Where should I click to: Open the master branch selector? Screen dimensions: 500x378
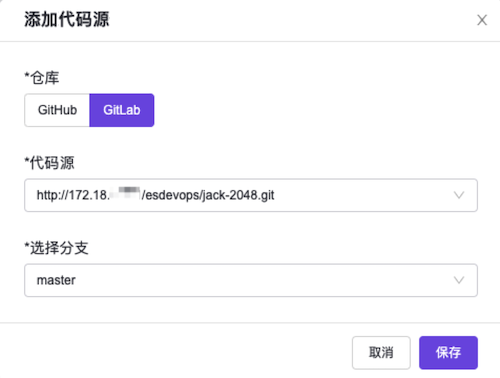point(251,280)
